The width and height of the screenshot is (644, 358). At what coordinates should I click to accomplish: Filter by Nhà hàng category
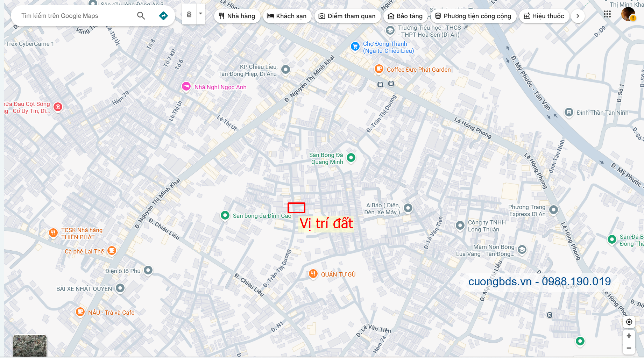pyautogui.click(x=237, y=16)
